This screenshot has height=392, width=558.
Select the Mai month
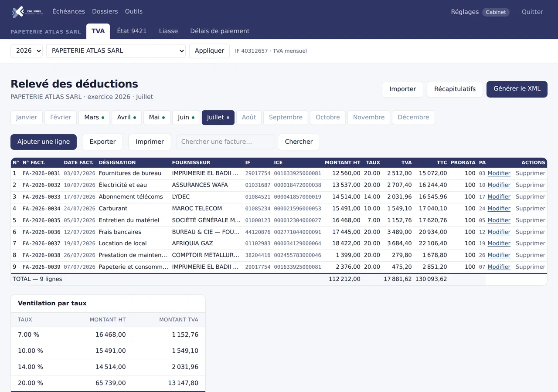[157, 118]
